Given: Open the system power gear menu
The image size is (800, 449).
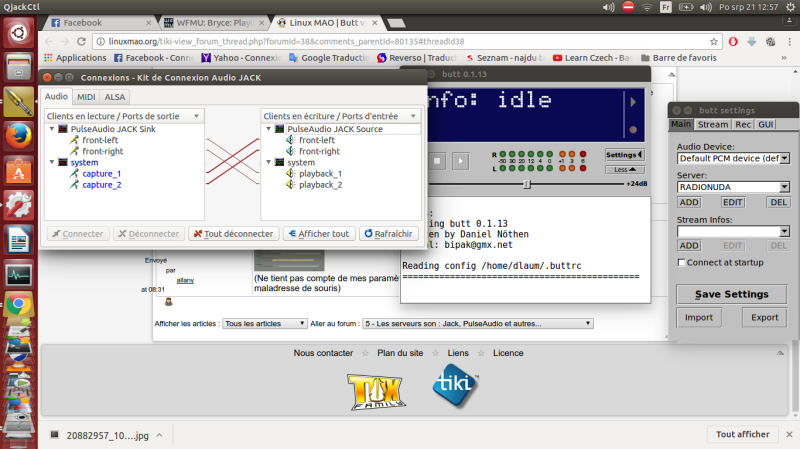Looking at the screenshot, I should tap(790, 7).
